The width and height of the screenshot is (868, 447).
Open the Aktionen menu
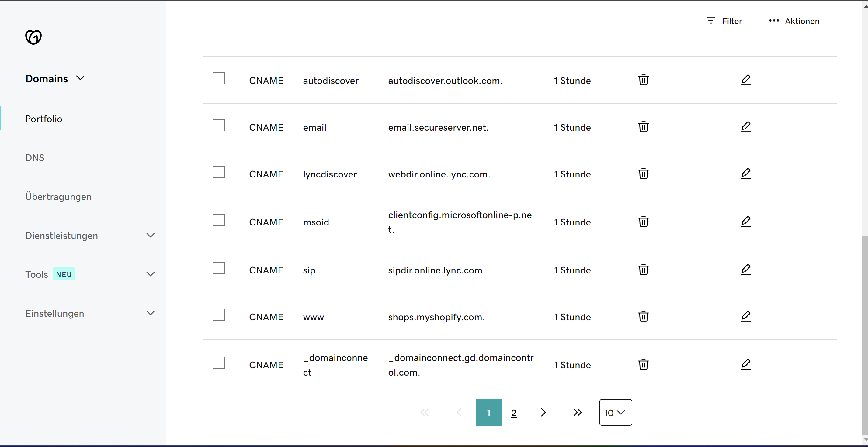pyautogui.click(x=794, y=21)
